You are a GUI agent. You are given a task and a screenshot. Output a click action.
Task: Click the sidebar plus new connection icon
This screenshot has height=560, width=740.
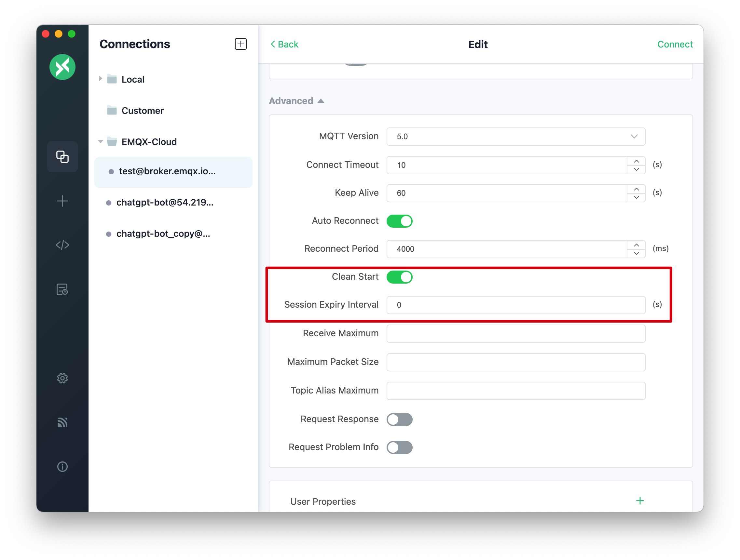click(62, 201)
